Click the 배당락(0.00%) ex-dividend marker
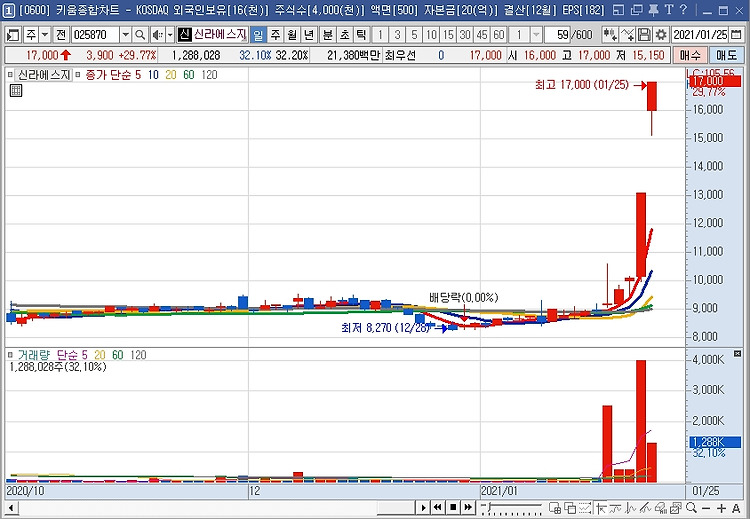Screen dimensions: 750x519 point(463,298)
